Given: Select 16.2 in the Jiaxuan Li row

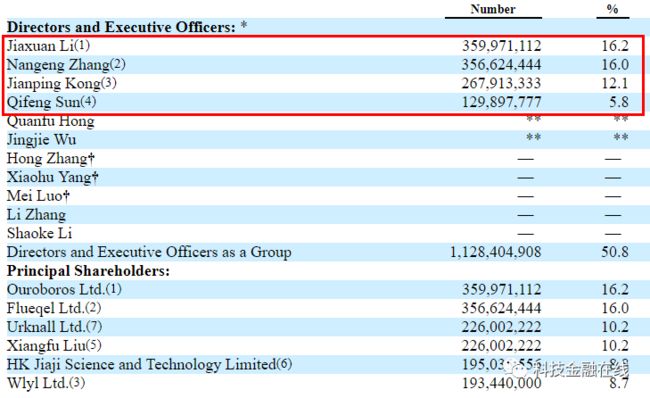Looking at the screenshot, I should pos(615,46).
